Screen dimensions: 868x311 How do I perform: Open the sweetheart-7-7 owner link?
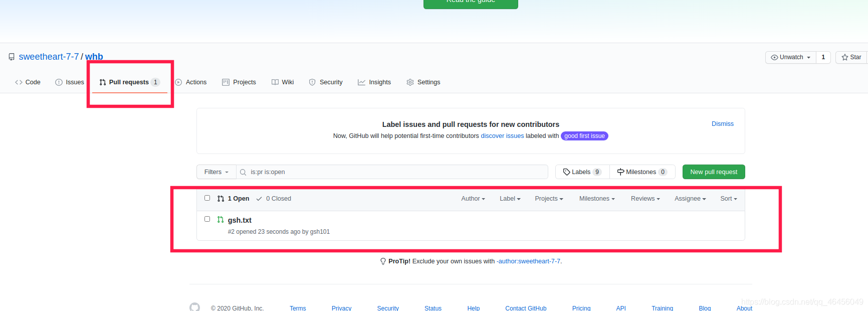pyautogui.click(x=49, y=57)
